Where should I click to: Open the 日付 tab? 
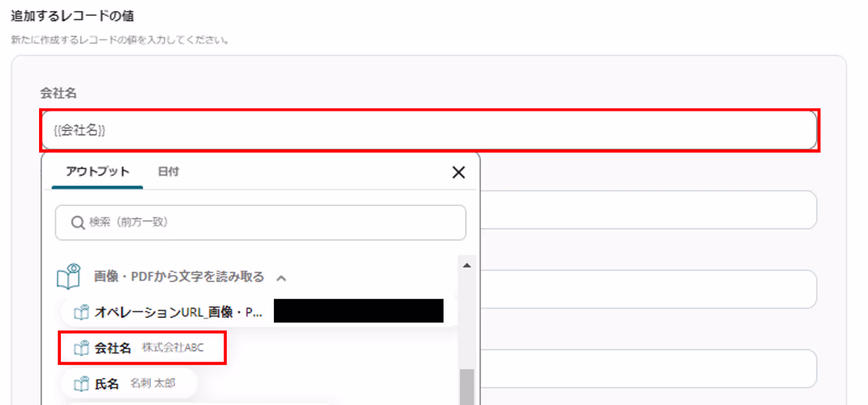click(168, 172)
